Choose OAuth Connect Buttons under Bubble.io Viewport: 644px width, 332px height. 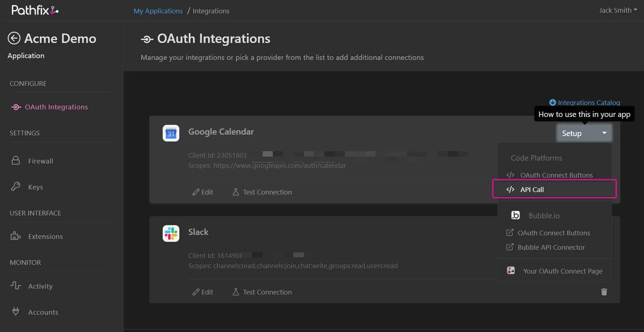(555, 233)
